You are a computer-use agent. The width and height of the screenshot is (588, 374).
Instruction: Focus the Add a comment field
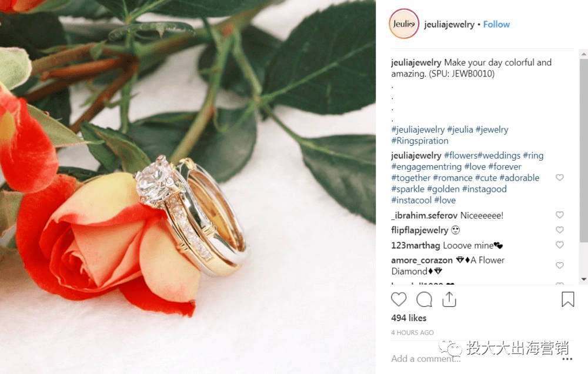point(473,359)
